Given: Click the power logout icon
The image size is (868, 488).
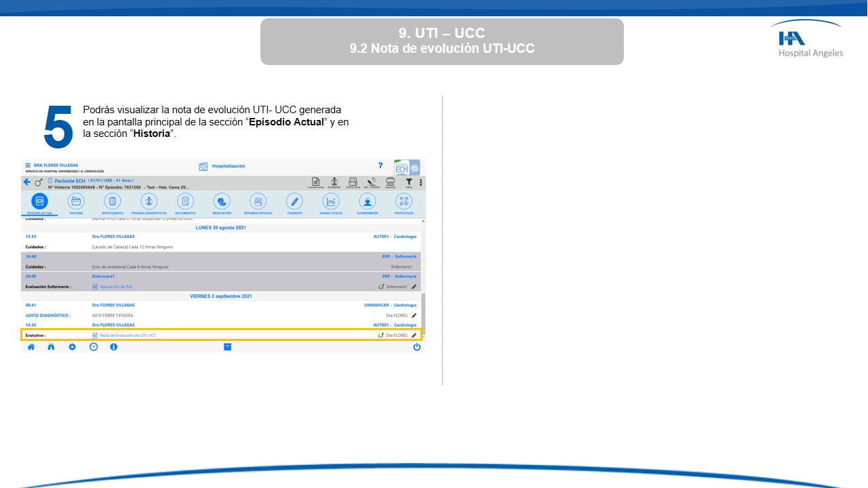Looking at the screenshot, I should pos(416,347).
